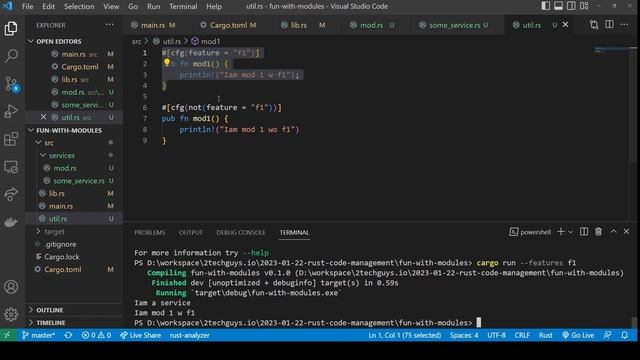This screenshot has width=640, height=360.
Task: Open the Explorer view in activity bar
Action: (11, 29)
